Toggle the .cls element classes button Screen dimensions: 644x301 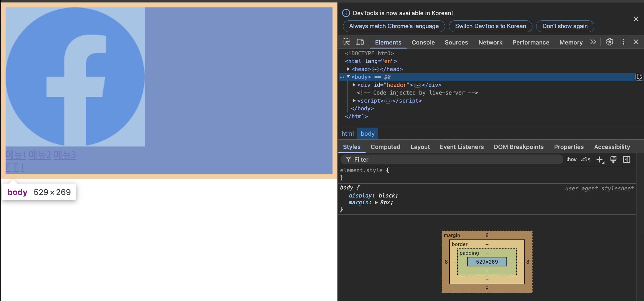click(586, 159)
